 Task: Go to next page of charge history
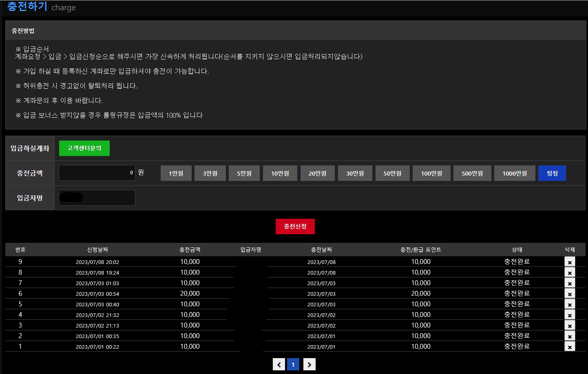[309, 364]
